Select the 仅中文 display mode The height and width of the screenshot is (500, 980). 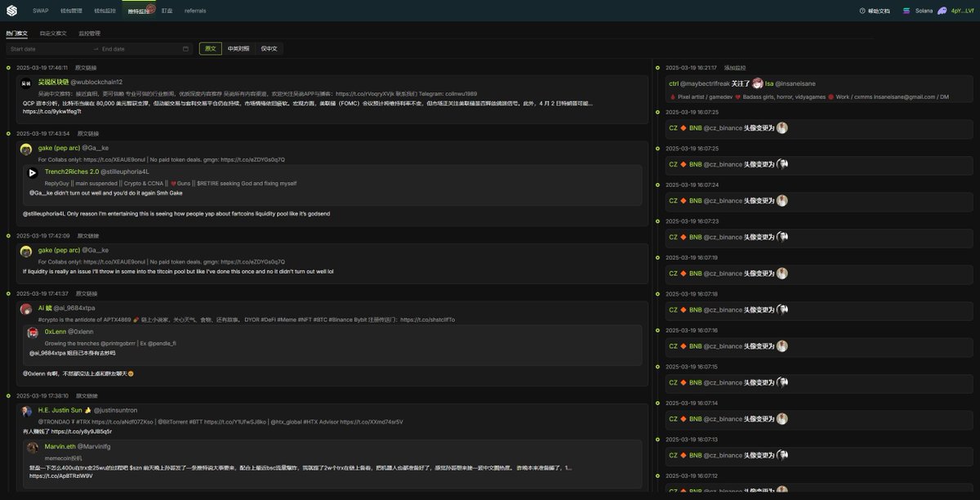[269, 49]
